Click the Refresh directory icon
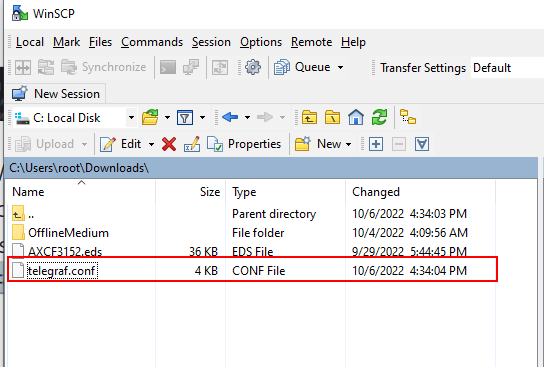544x367 pixels. tap(379, 117)
